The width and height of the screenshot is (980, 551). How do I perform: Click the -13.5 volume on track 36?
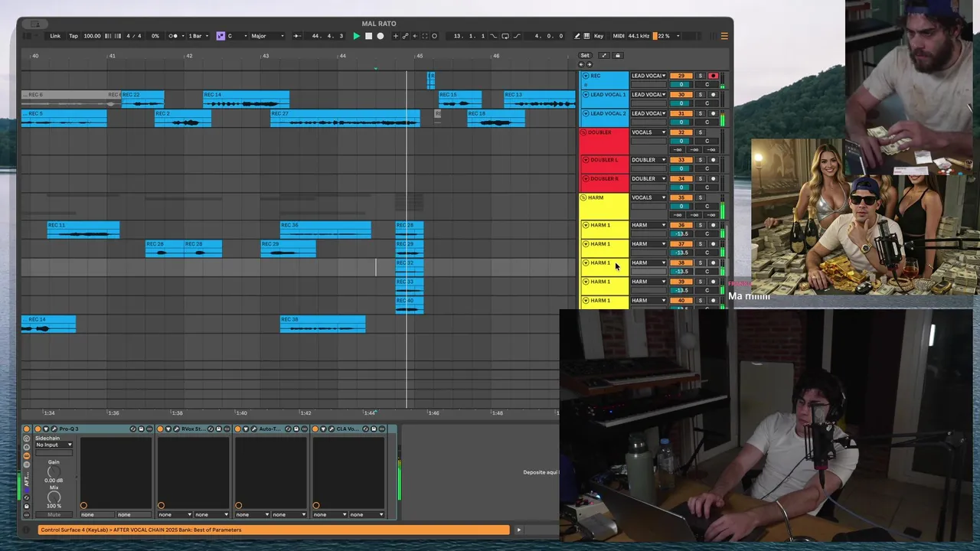pyautogui.click(x=681, y=234)
